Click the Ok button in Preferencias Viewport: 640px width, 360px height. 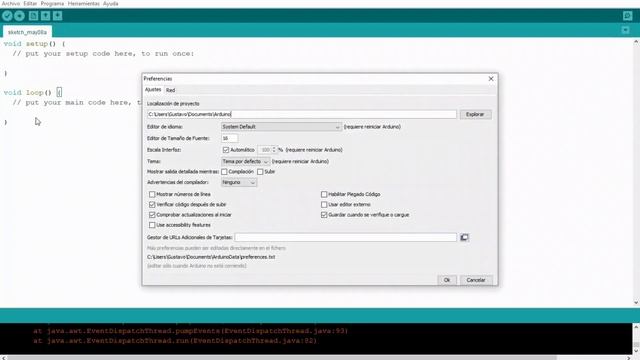coord(447,280)
